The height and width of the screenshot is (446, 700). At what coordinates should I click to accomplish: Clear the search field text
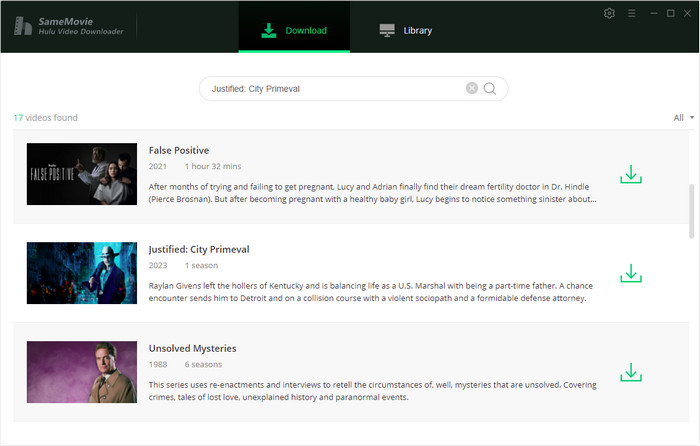pos(472,88)
